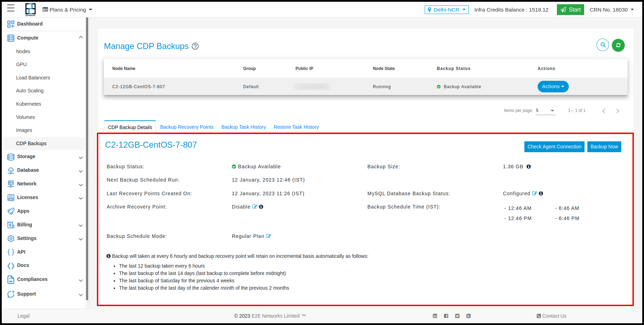Open CRN No. 18030 account dropdown

[x=612, y=10]
